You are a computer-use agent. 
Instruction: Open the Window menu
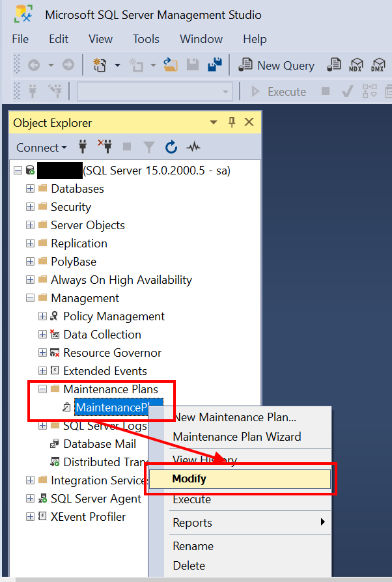tap(201, 39)
